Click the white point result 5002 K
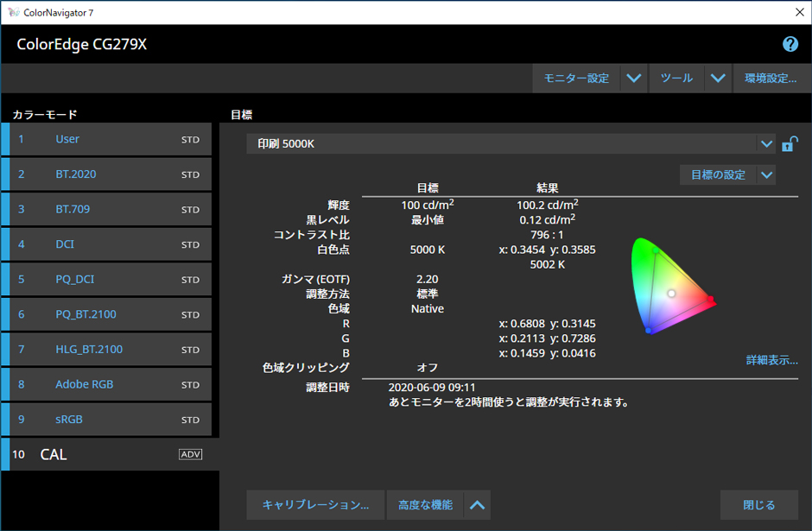 (x=548, y=264)
